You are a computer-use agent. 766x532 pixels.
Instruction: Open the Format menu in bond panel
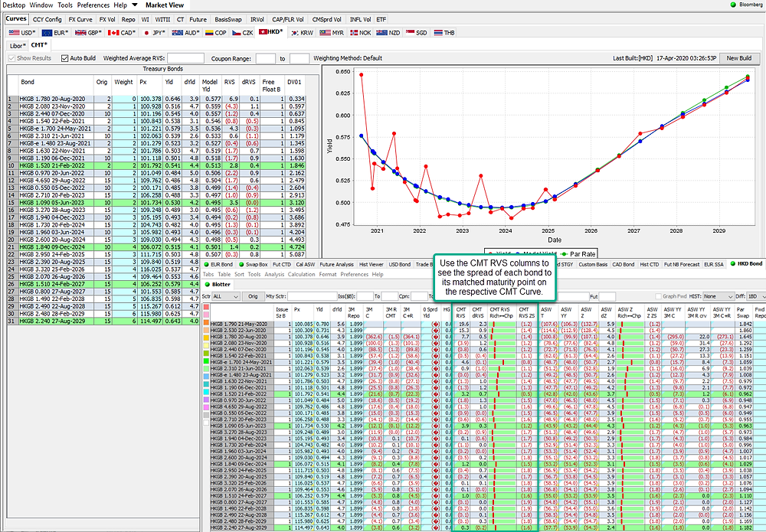click(328, 274)
